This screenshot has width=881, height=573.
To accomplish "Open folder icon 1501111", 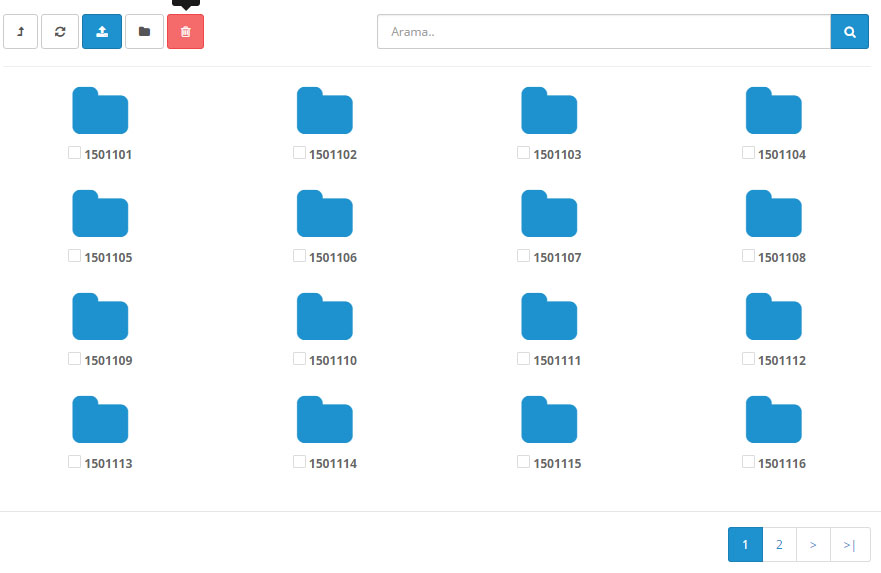I will click(549, 316).
